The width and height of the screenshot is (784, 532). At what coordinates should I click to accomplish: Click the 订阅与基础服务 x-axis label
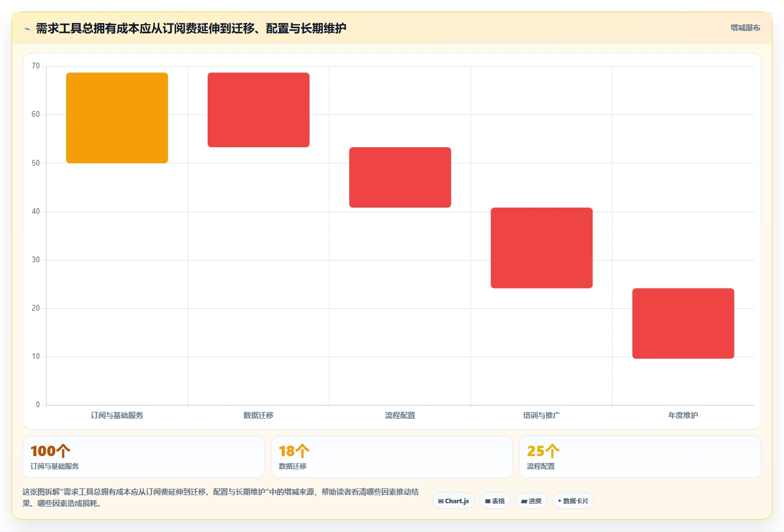coord(117,415)
